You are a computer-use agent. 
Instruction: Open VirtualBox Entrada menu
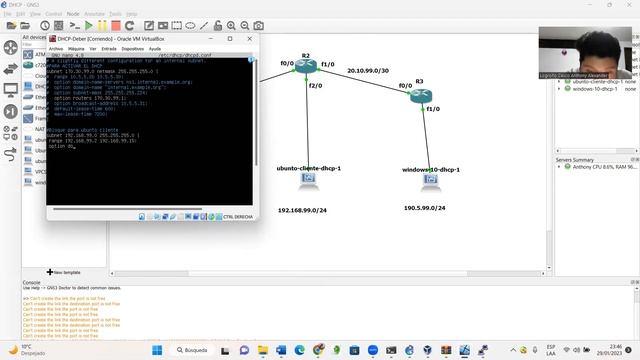(109, 49)
